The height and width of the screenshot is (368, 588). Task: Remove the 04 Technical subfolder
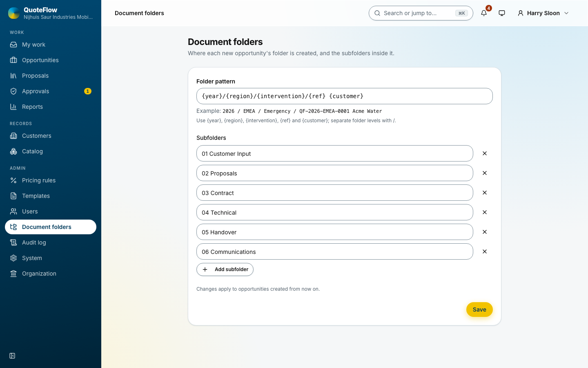coord(485,212)
